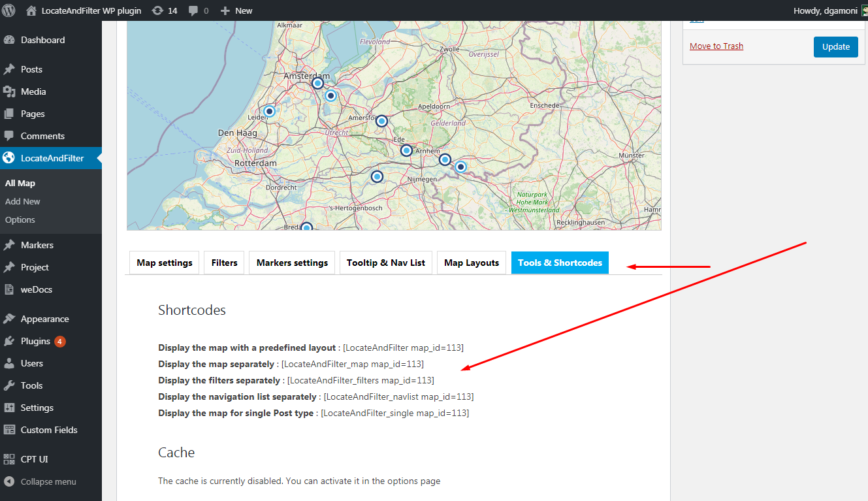Viewport: 868px width, 501px height.
Task: Click the WordPress logo icon
Action: (x=9, y=10)
